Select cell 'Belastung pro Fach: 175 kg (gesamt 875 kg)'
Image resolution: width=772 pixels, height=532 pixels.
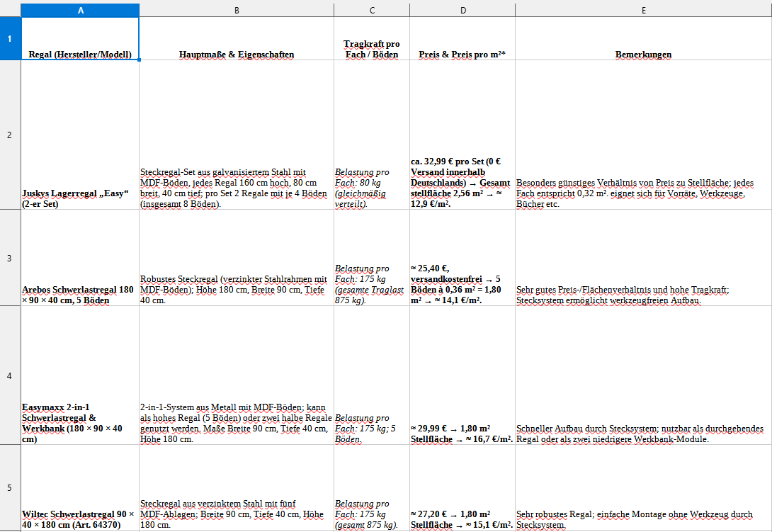click(372, 487)
